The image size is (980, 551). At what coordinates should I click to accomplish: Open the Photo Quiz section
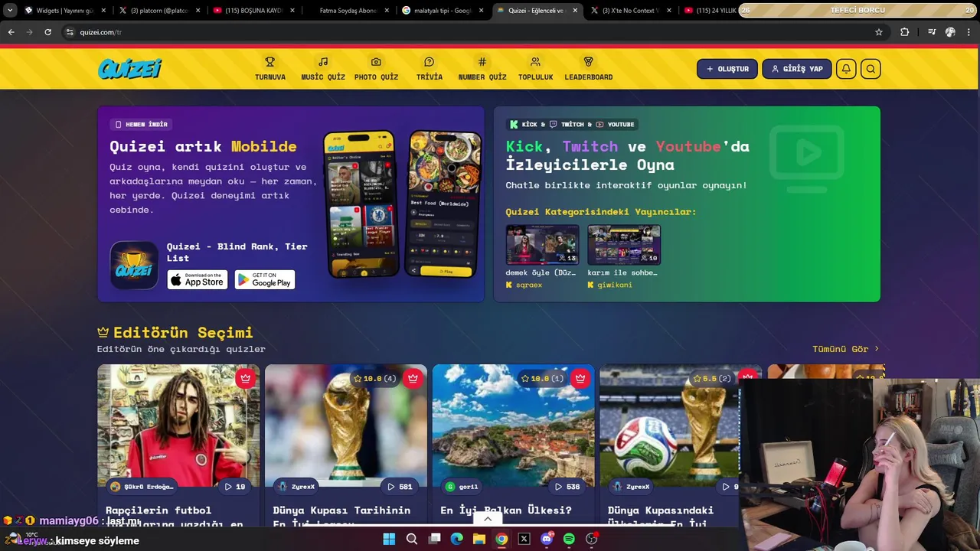[376, 69]
